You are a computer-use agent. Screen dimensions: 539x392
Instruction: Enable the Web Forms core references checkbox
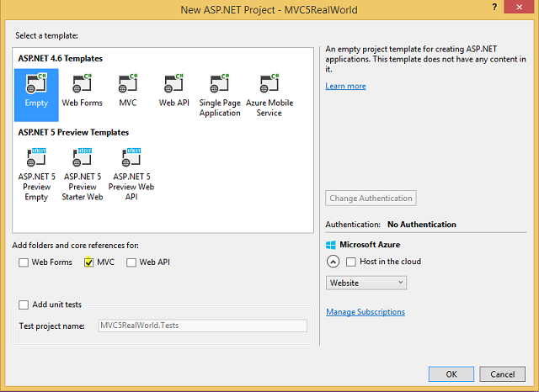pyautogui.click(x=24, y=262)
